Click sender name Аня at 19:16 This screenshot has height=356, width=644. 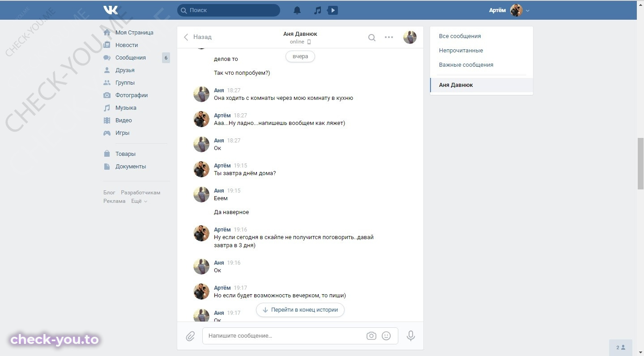[x=219, y=263]
